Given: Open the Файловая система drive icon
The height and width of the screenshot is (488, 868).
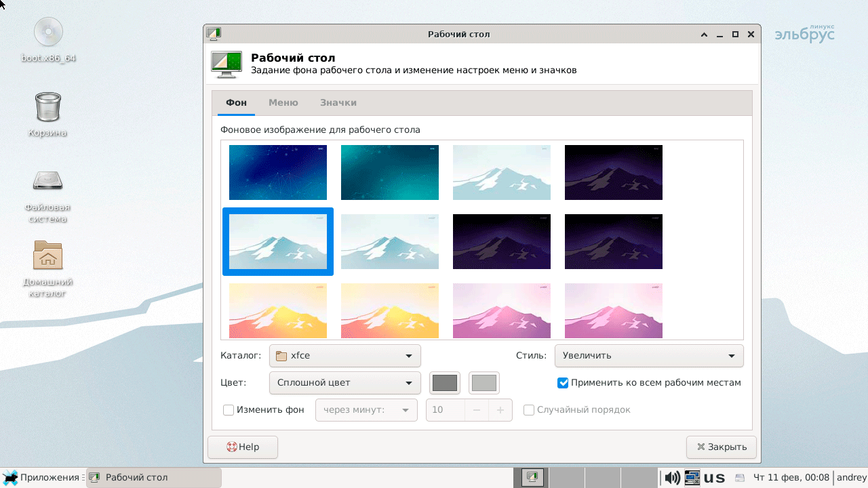Looking at the screenshot, I should pyautogui.click(x=48, y=180).
